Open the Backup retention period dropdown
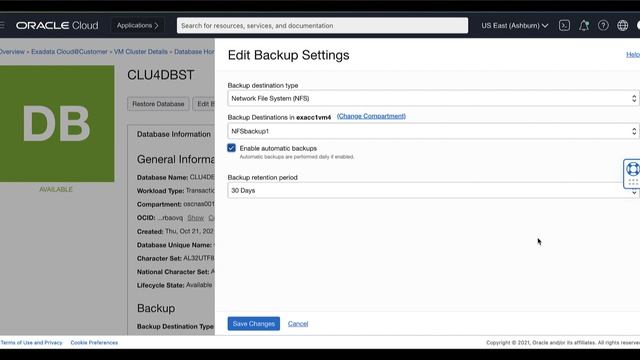 pos(433,191)
